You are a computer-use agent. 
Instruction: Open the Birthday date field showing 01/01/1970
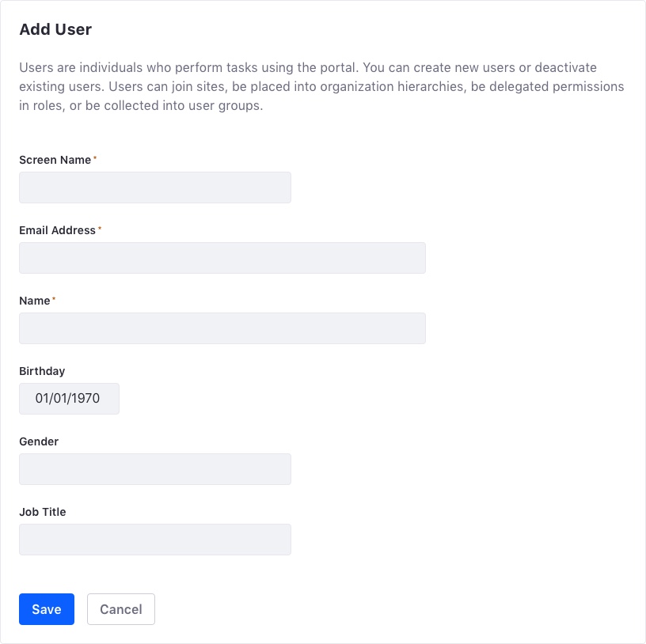pos(69,399)
